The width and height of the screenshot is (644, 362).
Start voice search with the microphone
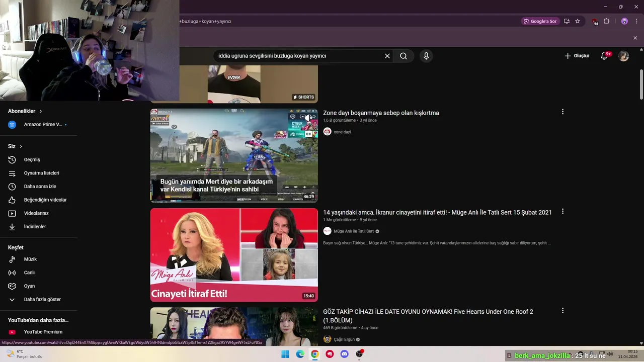[426, 56]
